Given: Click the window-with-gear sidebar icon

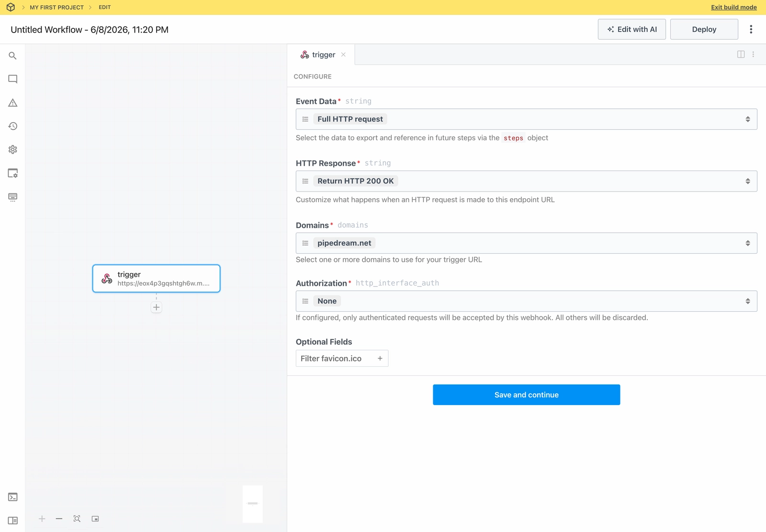Looking at the screenshot, I should pyautogui.click(x=13, y=173).
